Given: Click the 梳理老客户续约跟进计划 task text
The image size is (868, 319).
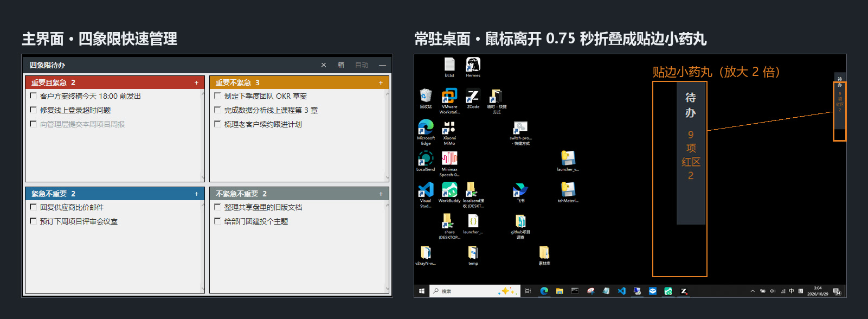Looking at the screenshot, I should tap(263, 124).
